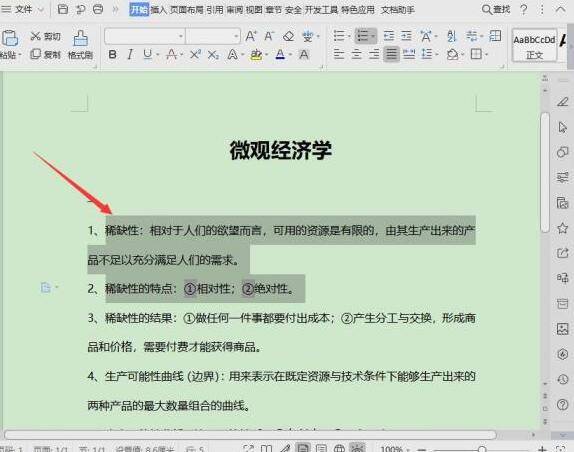The width and height of the screenshot is (574, 452).
Task: Open the 页面布局 ribbon tab
Action: (x=187, y=10)
